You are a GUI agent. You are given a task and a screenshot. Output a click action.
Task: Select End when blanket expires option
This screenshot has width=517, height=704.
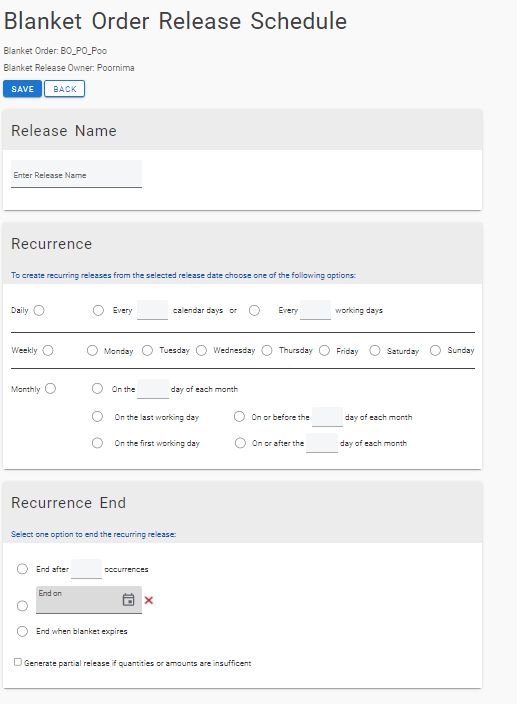tap(22, 631)
